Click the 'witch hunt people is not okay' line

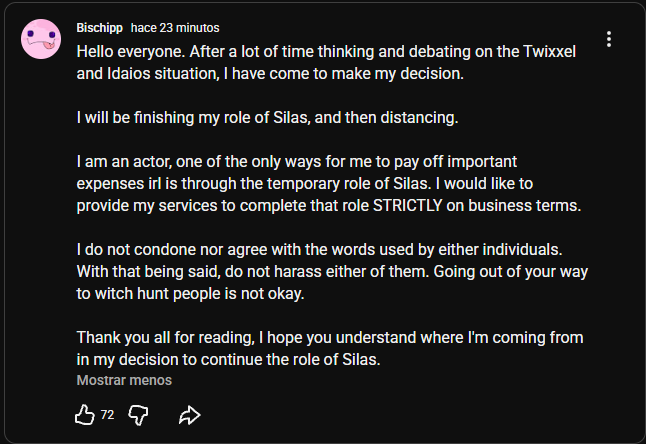(190, 294)
